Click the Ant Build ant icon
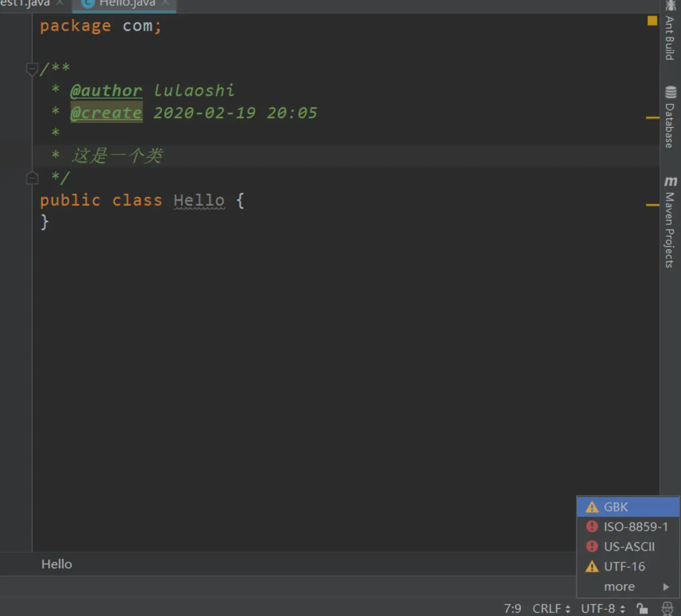 tap(671, 5)
